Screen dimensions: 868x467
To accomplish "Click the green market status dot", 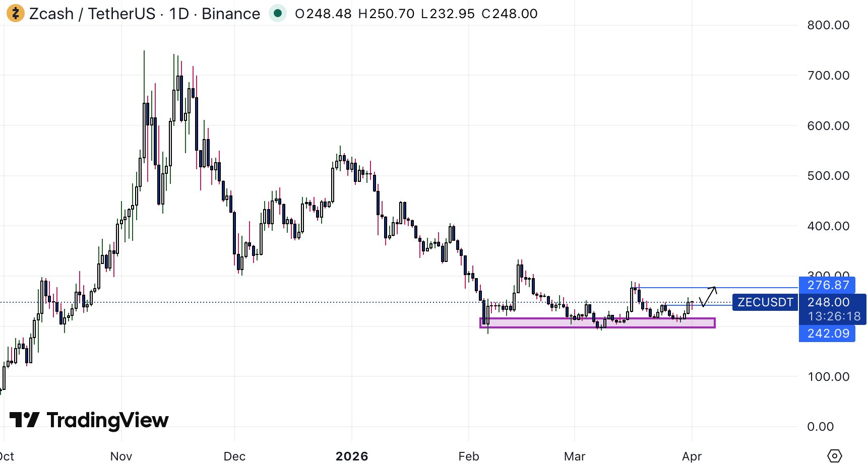I will [x=277, y=13].
